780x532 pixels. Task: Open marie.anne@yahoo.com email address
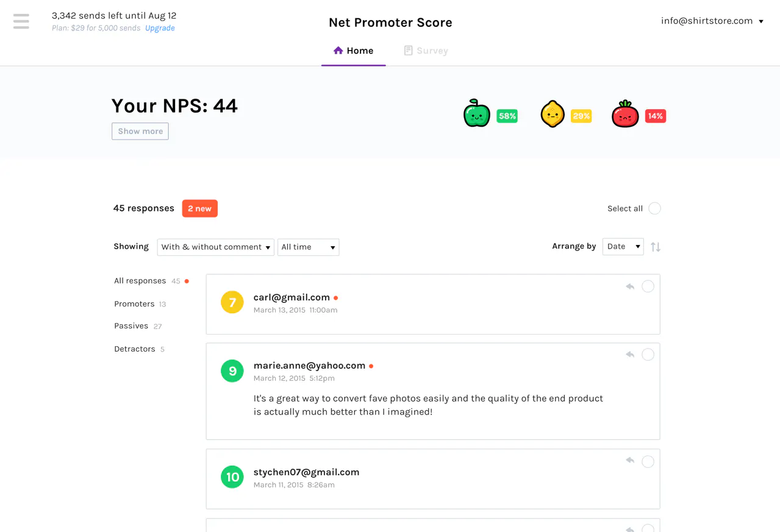click(309, 366)
